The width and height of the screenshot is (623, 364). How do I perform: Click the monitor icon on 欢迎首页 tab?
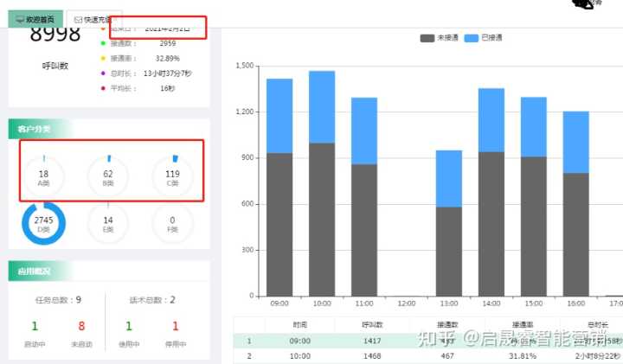[x=20, y=18]
